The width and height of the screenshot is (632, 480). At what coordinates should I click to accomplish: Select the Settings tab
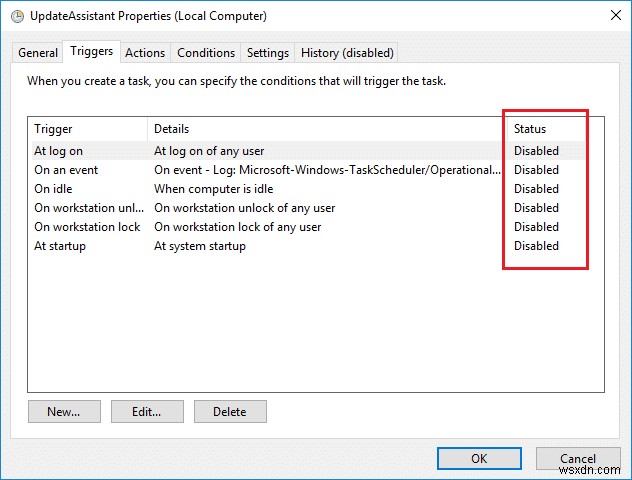(268, 53)
